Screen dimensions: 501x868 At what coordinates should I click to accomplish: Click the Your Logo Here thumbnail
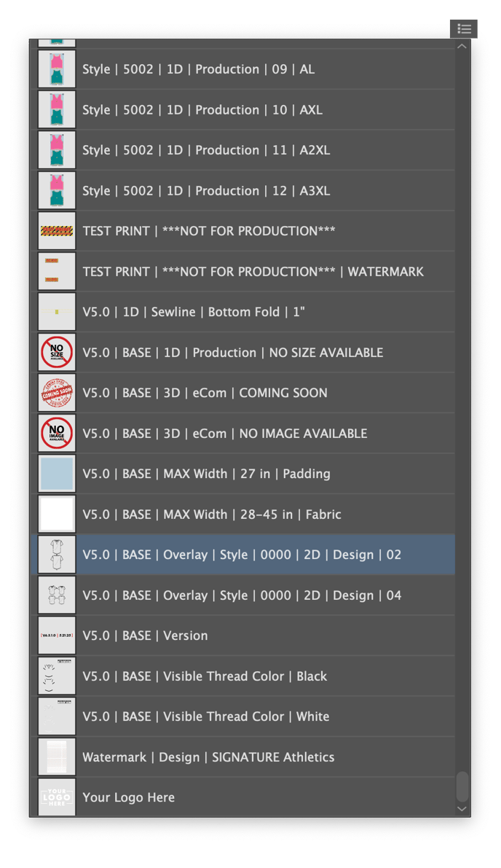(x=57, y=797)
